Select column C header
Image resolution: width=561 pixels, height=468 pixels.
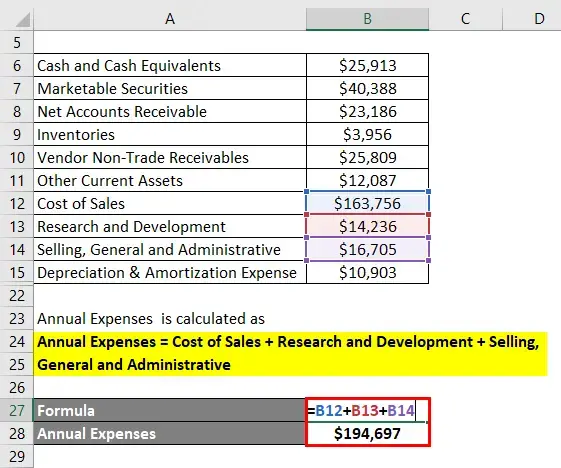(465, 19)
